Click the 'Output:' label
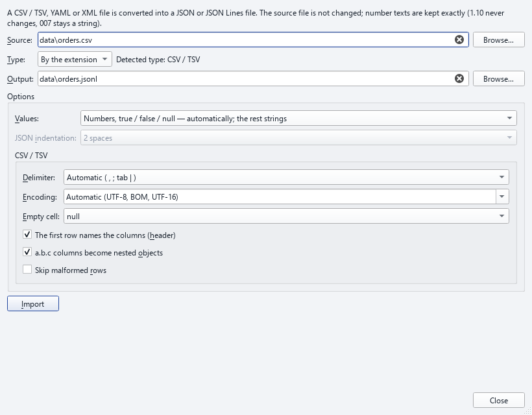The width and height of the screenshot is (532, 415). tap(20, 79)
